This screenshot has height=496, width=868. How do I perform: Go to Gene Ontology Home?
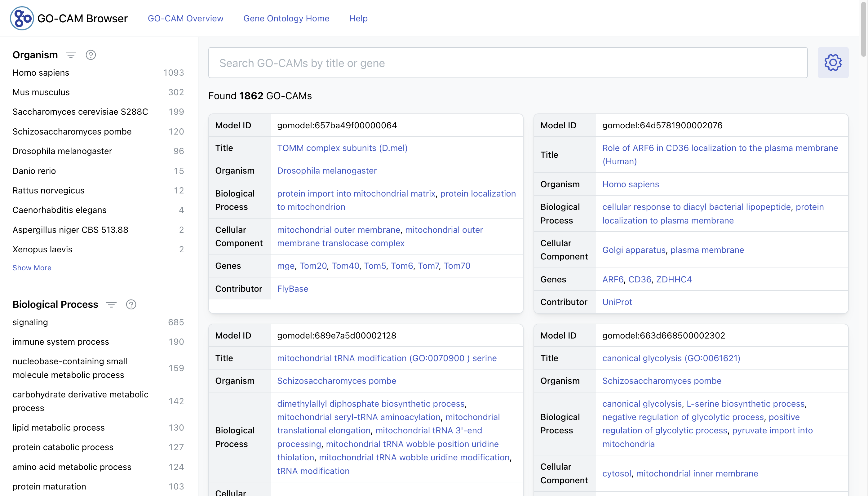(286, 18)
